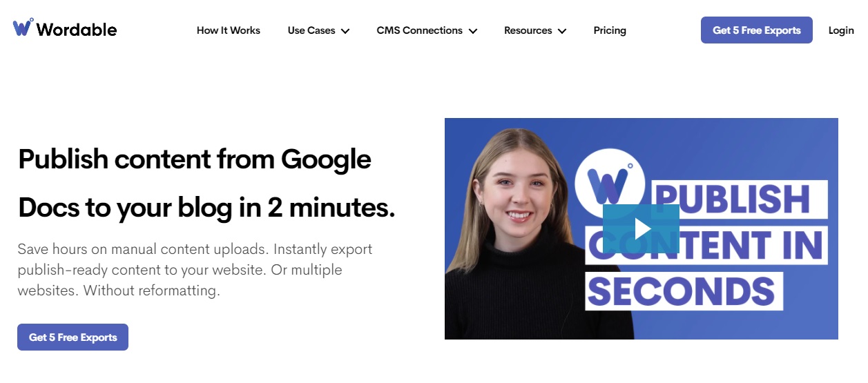
Task: Expand the Use Cases chevron arrow
Action: click(345, 31)
